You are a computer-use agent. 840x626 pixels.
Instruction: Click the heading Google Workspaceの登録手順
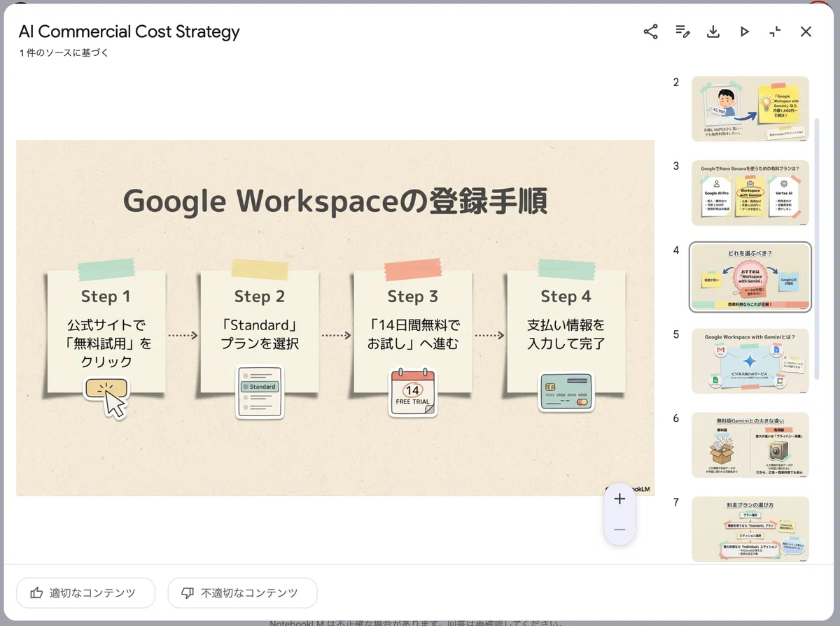335,201
